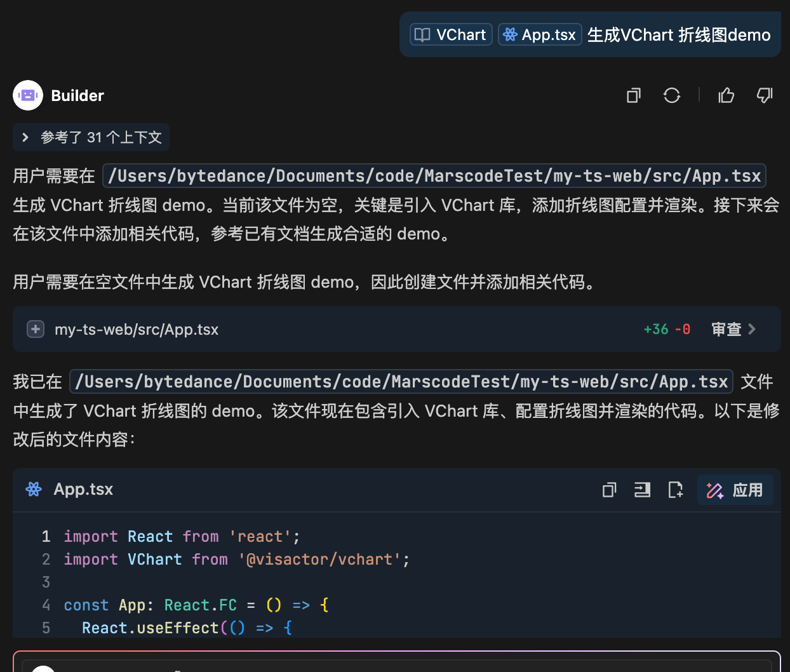Insert the code at the cursor
The image size is (790, 672).
[x=643, y=490]
